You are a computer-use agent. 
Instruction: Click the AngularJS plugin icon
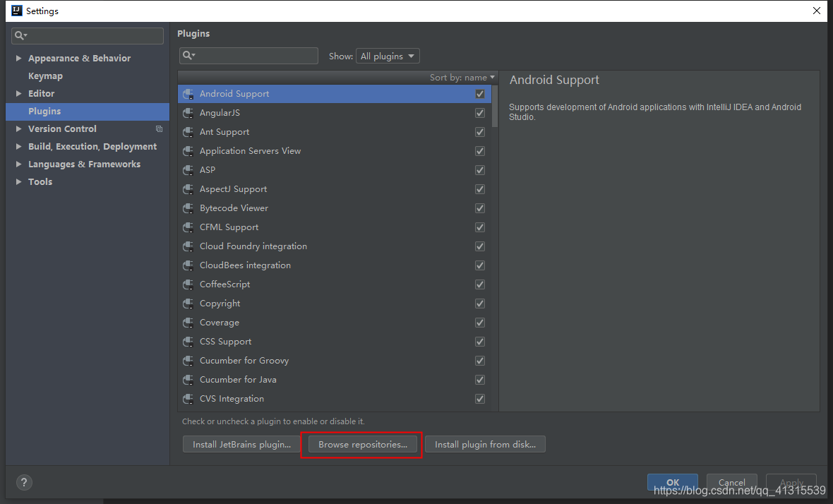[188, 113]
